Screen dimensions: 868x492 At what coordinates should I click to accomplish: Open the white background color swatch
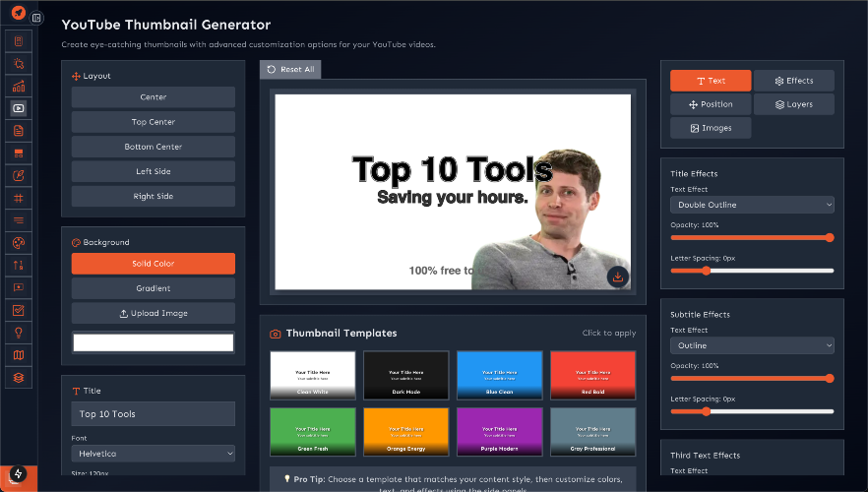[154, 342]
